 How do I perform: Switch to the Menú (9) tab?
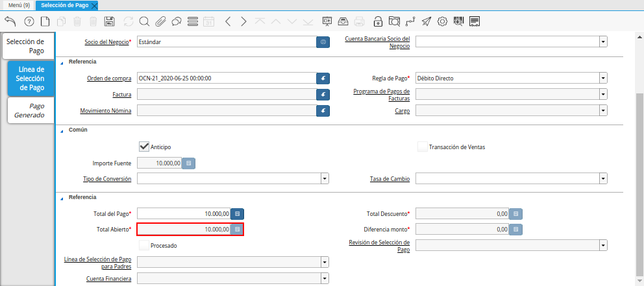point(19,5)
